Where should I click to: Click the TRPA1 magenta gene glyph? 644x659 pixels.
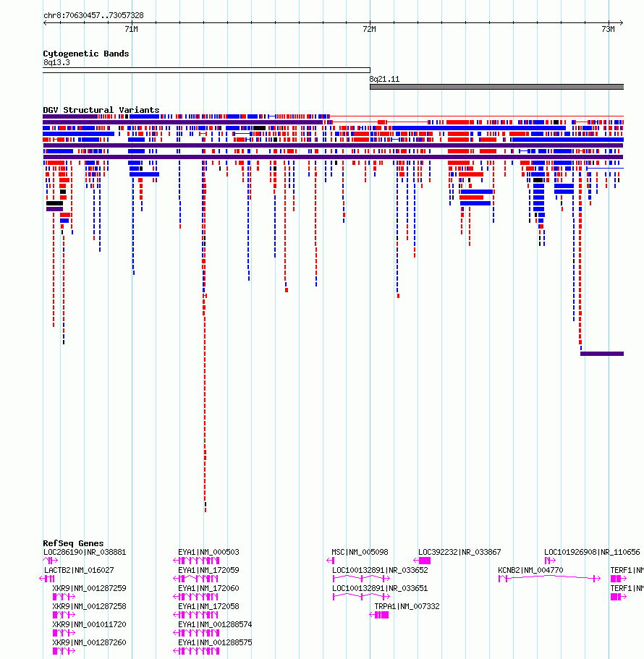379,615
